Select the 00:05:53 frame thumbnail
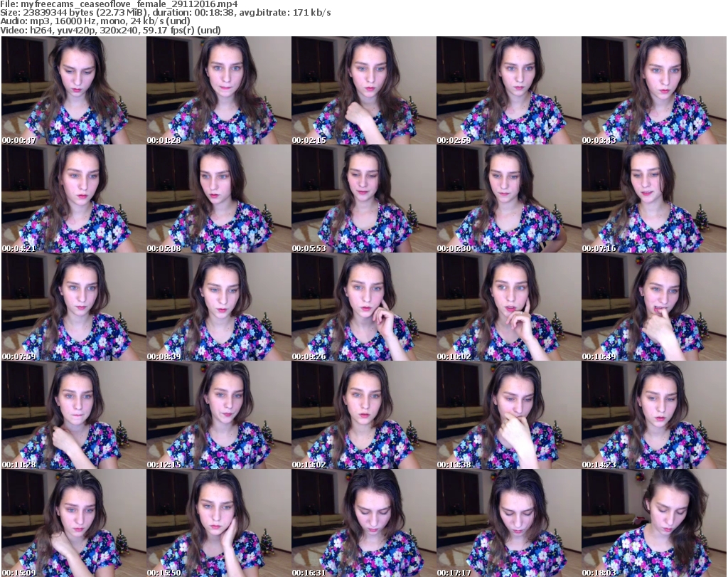 pos(363,198)
